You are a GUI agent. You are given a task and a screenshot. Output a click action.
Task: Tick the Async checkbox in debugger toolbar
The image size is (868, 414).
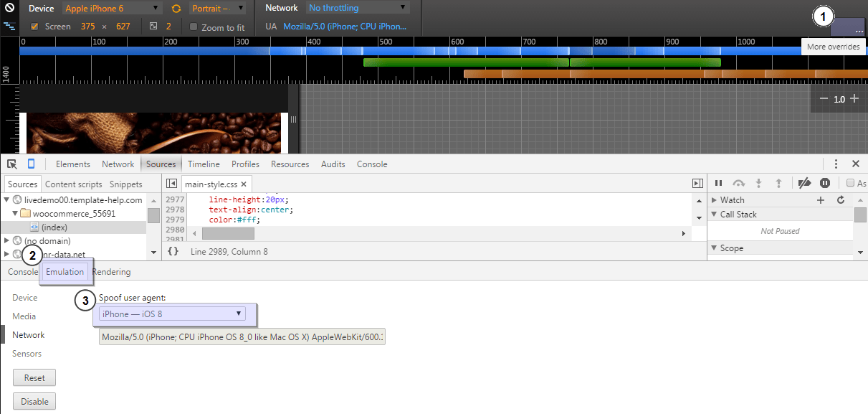point(851,184)
